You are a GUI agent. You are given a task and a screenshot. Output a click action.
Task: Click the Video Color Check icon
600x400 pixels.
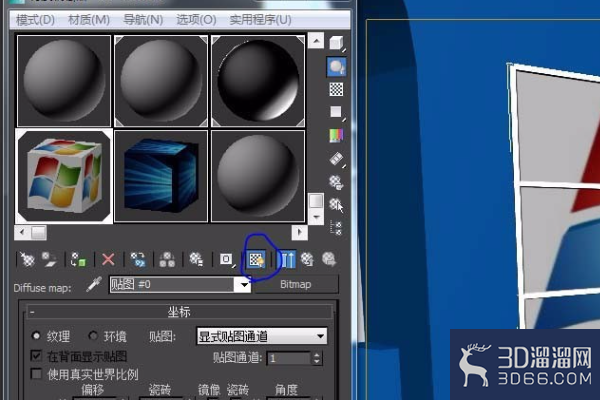pos(336,135)
